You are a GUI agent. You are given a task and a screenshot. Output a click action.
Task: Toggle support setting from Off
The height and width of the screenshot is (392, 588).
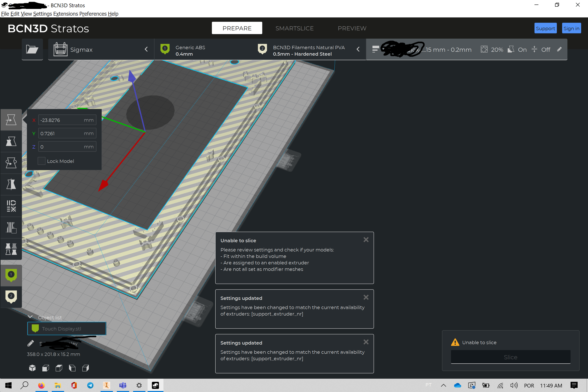pos(546,49)
